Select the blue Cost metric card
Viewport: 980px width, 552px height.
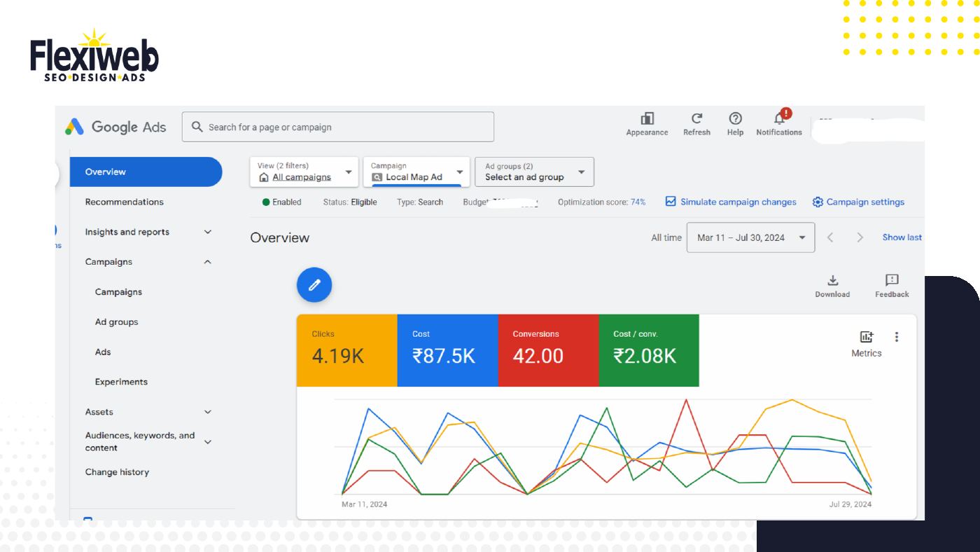447,350
